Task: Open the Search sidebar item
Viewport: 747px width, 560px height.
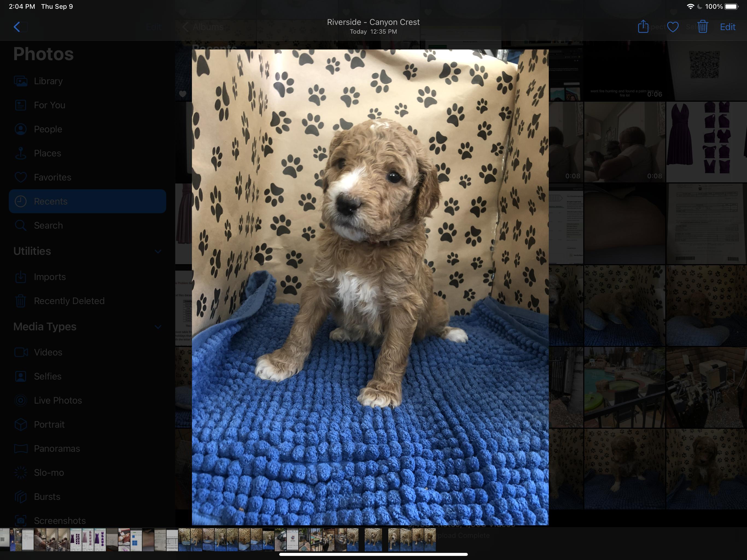Action: click(48, 225)
